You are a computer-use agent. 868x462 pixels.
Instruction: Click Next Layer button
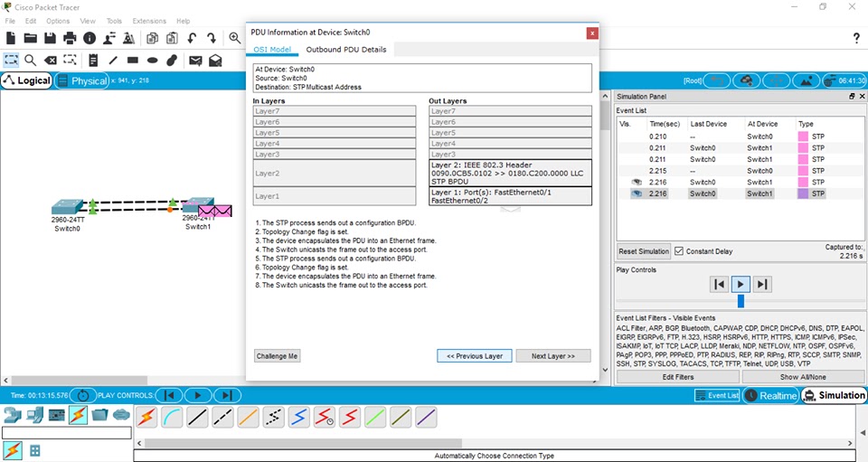point(553,356)
